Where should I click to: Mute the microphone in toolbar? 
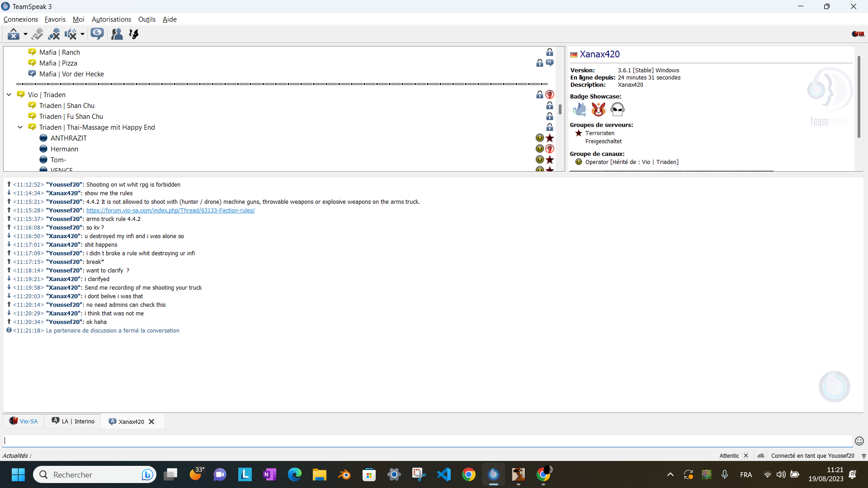[54, 34]
